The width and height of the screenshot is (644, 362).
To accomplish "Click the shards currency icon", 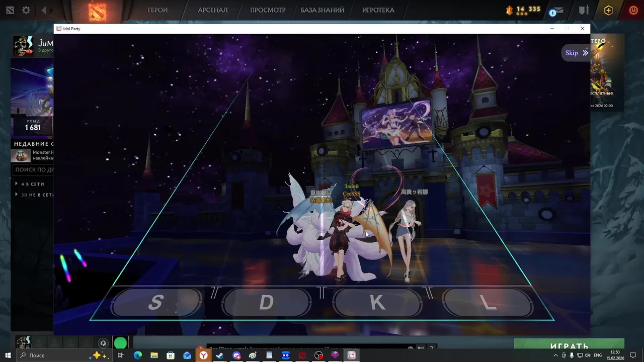I will point(509,10).
